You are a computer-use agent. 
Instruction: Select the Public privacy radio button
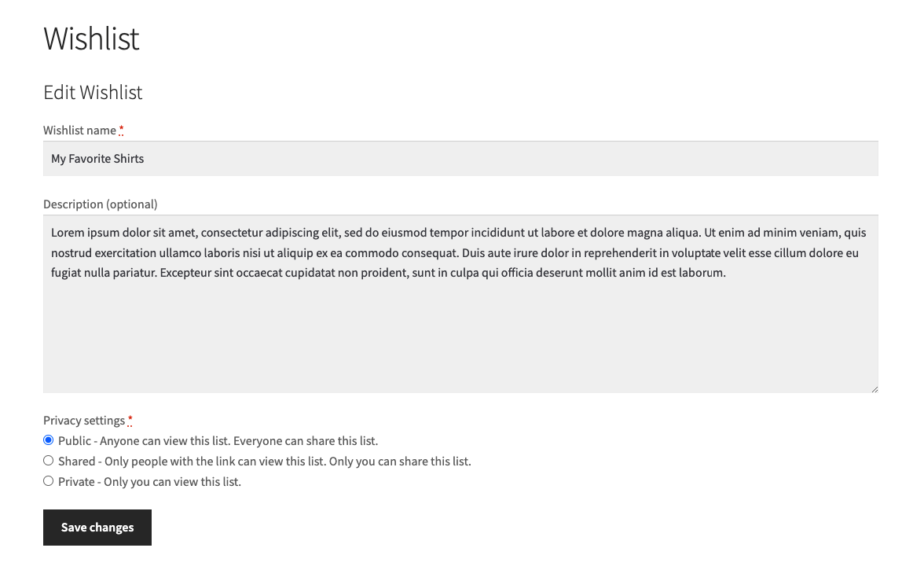pos(49,440)
